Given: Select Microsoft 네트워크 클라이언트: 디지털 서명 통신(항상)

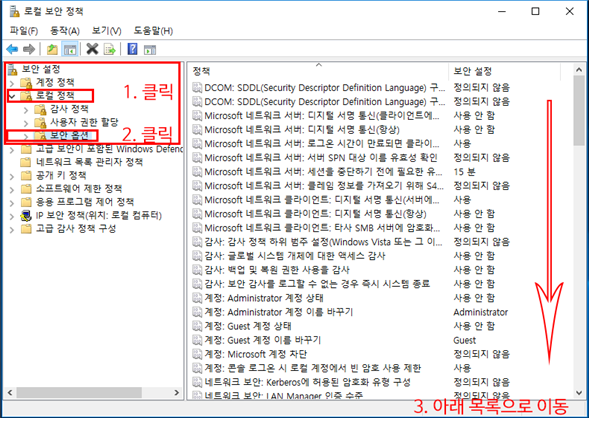Looking at the screenshot, I should (316, 214).
